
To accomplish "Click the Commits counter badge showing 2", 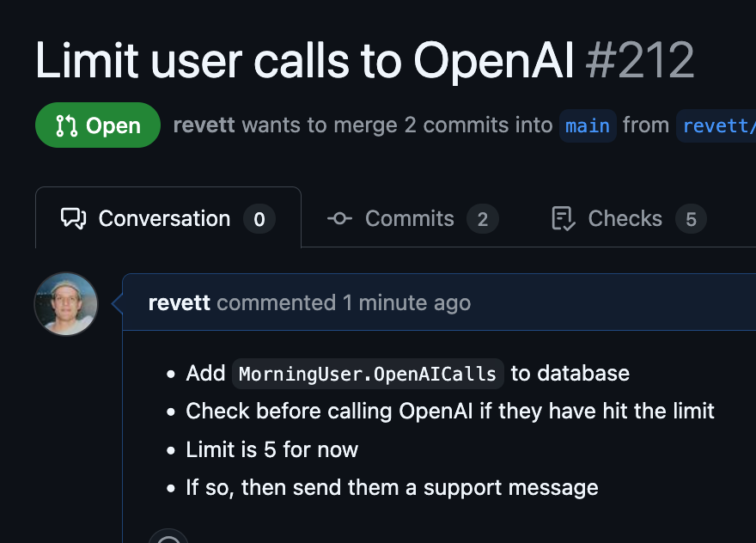I will 483,219.
